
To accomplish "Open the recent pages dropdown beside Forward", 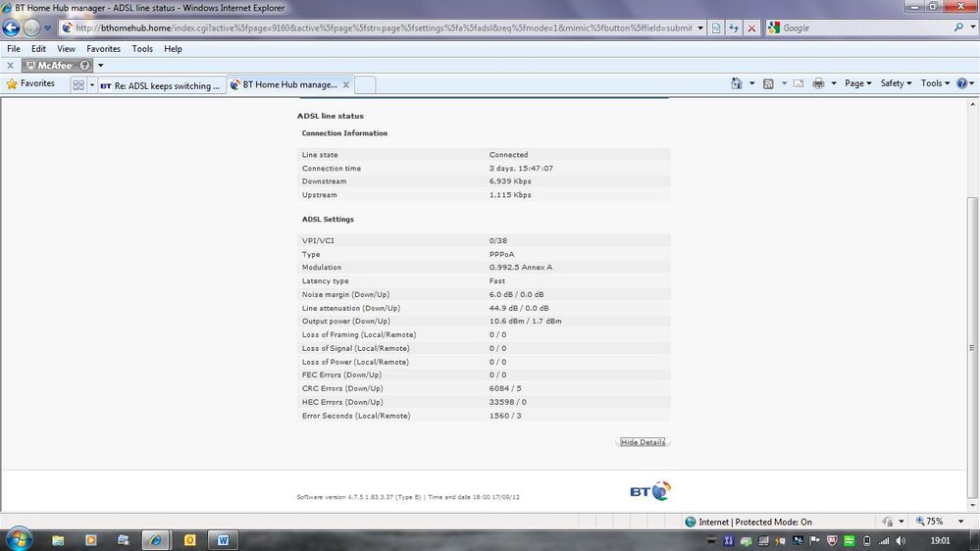I will (47, 27).
